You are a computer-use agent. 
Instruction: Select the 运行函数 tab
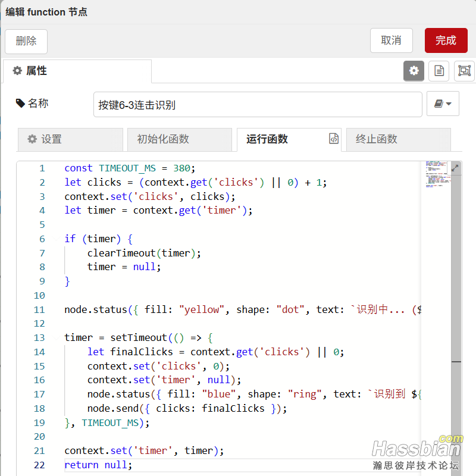(x=289, y=139)
